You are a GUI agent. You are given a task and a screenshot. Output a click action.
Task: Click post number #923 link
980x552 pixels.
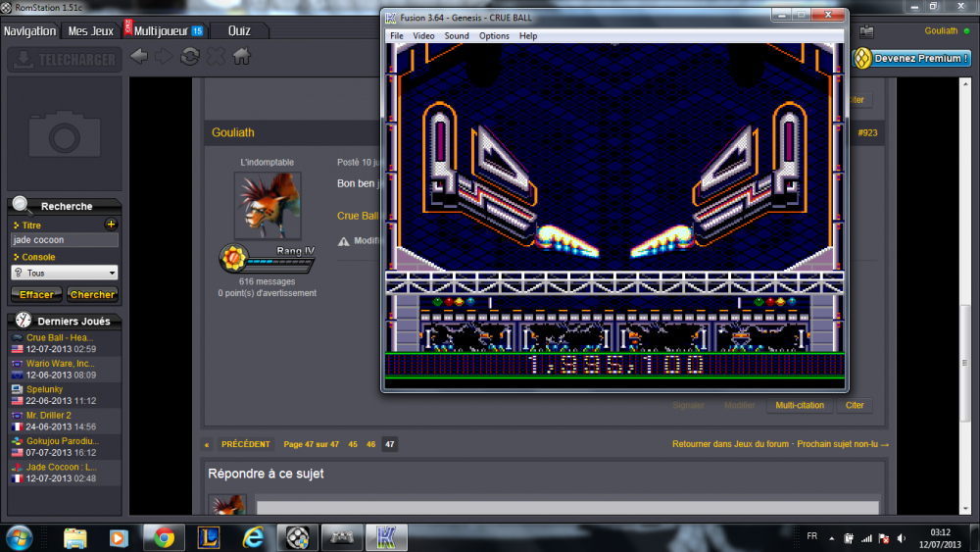(x=867, y=132)
